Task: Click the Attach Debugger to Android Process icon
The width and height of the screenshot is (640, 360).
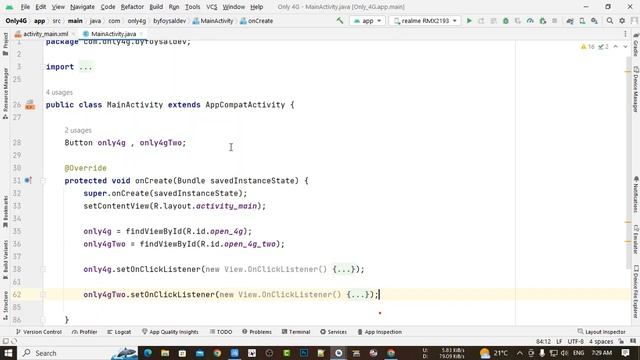Action: click(x=542, y=20)
